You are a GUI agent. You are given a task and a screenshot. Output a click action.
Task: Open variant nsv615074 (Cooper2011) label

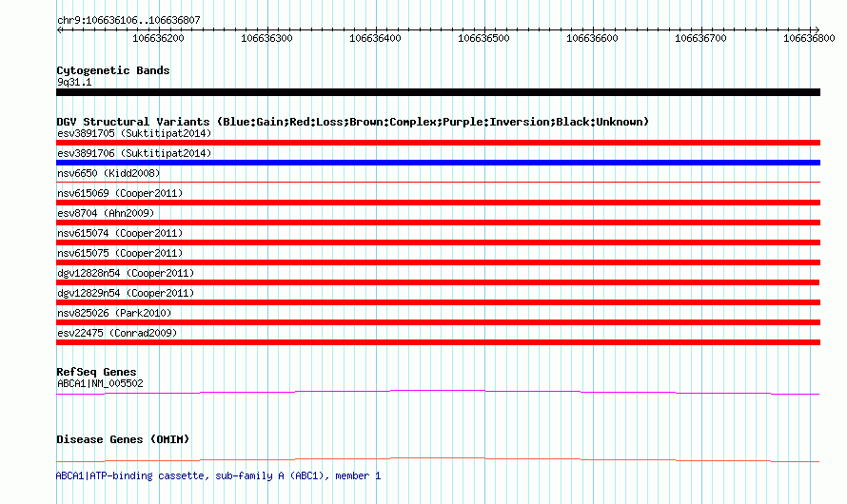pyautogui.click(x=120, y=233)
